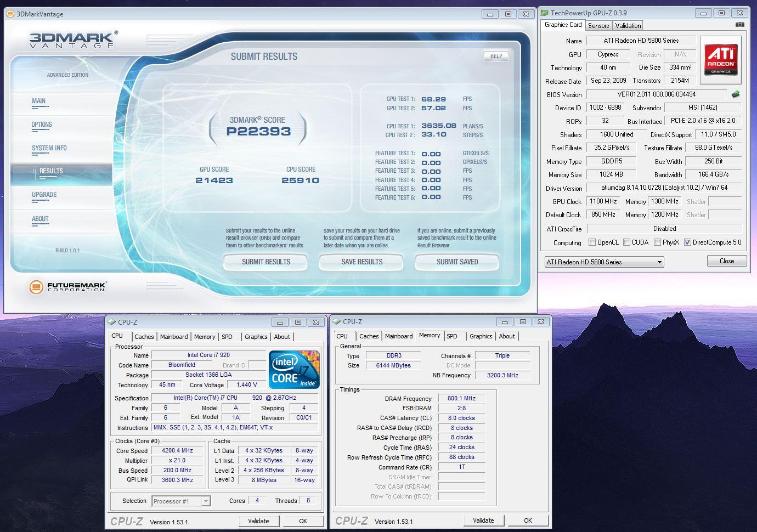This screenshot has height=532, width=757.
Task: Click the GPU-Z screenshot camera icon
Action: (x=740, y=25)
